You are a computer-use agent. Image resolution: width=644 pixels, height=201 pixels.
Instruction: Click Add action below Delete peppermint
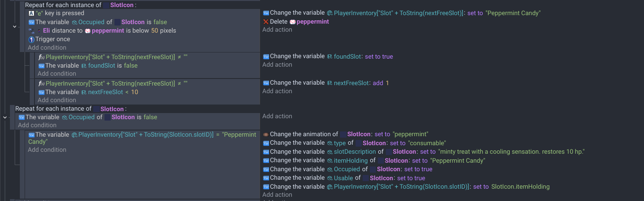coord(277,30)
